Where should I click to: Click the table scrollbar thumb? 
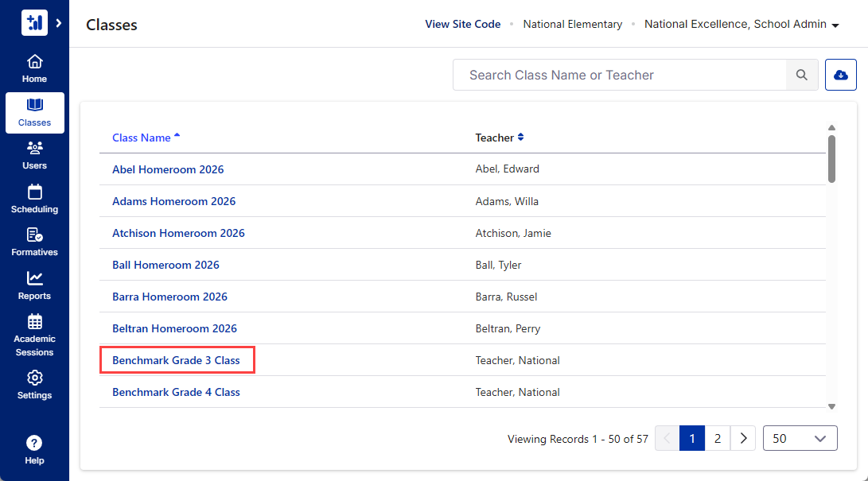[x=831, y=159]
